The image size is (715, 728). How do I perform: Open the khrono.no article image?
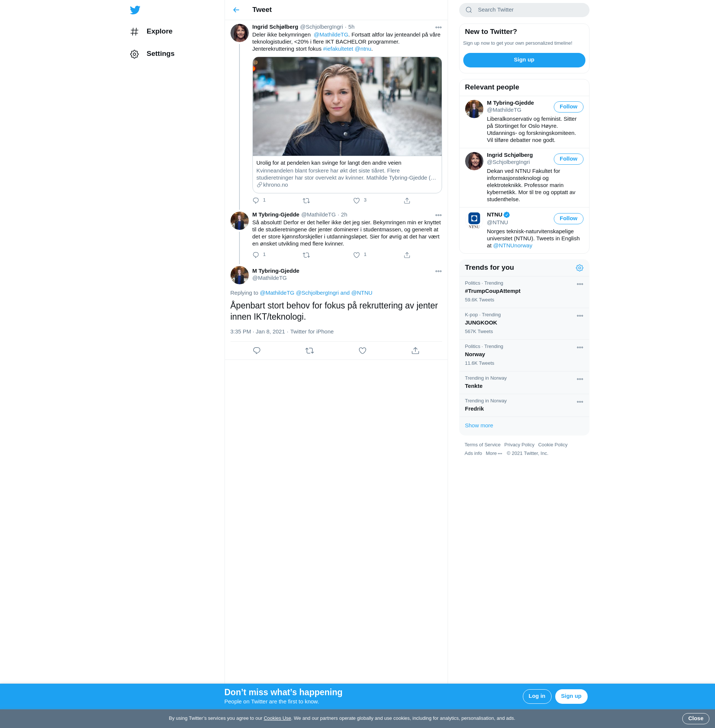(347, 106)
